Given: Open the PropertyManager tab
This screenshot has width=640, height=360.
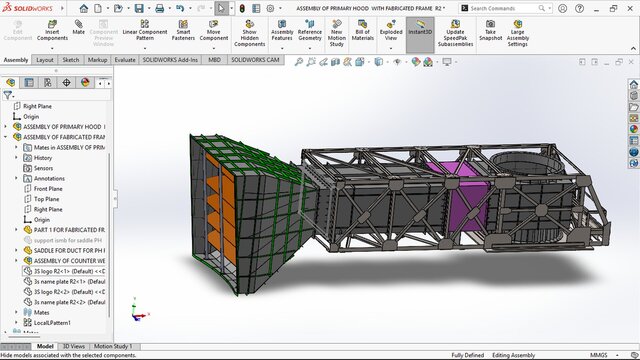Looking at the screenshot, I should tap(29, 82).
